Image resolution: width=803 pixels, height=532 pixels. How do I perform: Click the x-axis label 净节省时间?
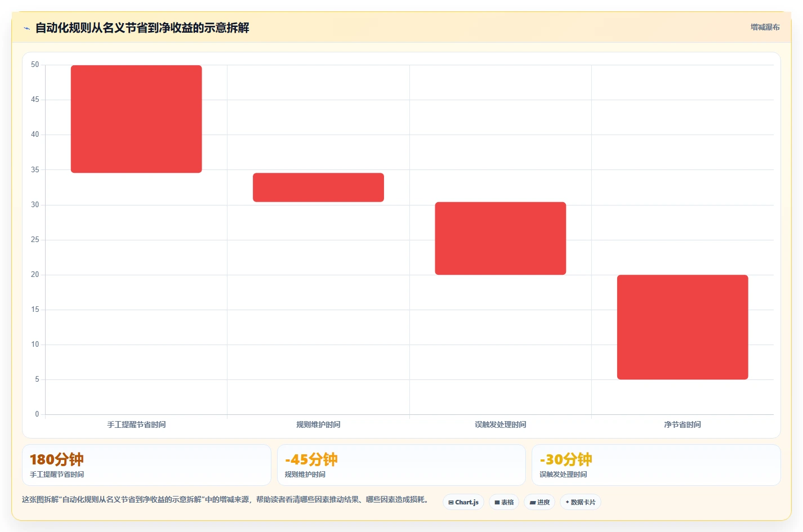coord(682,424)
